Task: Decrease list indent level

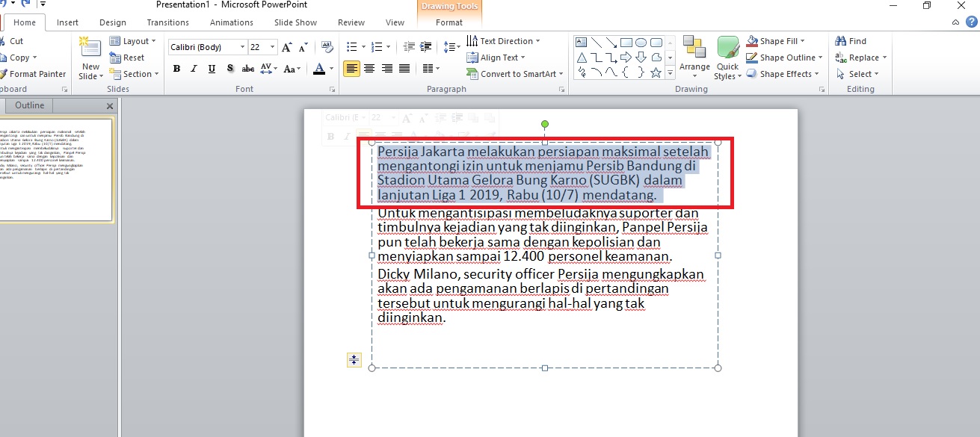Action: tap(409, 47)
